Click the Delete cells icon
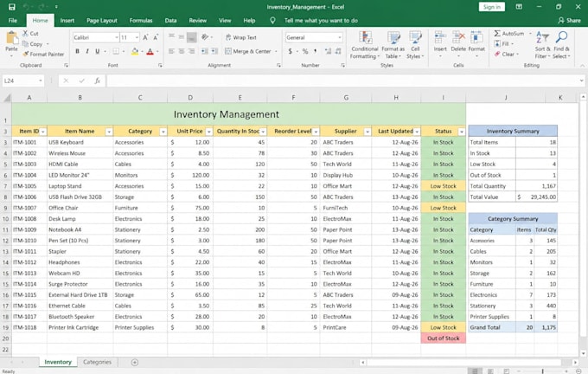588x374 pixels. (458, 37)
